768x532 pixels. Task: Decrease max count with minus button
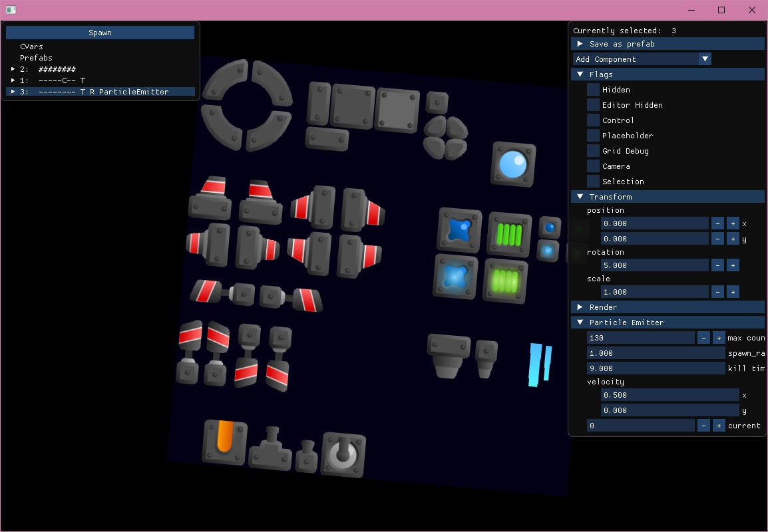703,338
